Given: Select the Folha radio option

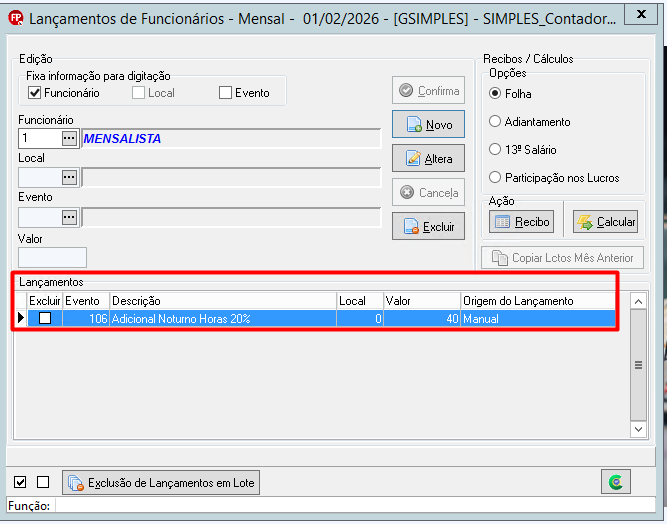Looking at the screenshot, I should (x=495, y=93).
